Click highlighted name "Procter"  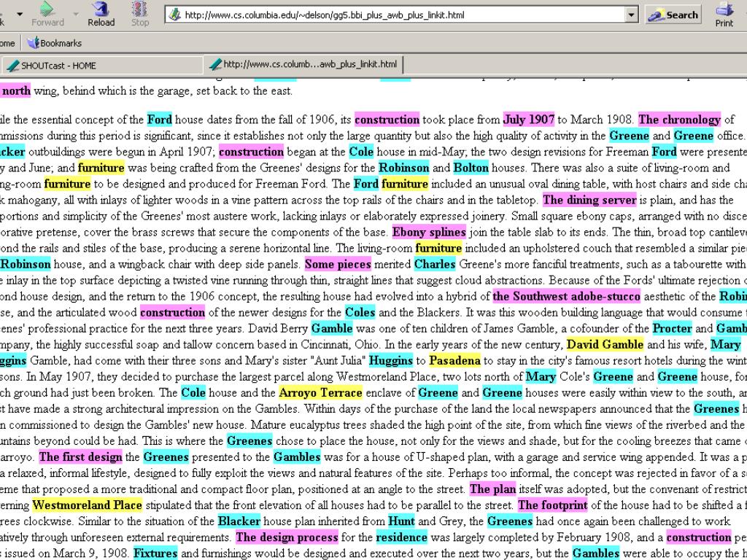pyautogui.click(x=672, y=329)
